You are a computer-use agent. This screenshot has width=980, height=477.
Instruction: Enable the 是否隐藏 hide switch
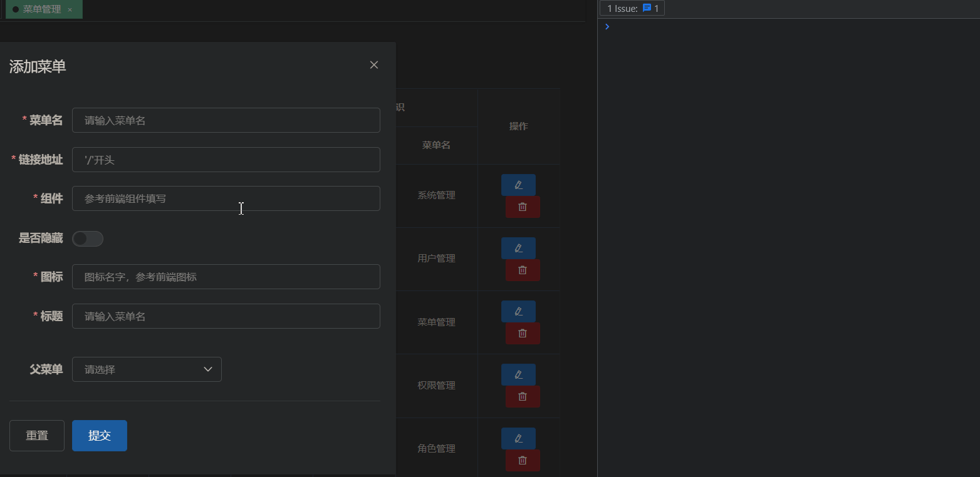tap(87, 238)
